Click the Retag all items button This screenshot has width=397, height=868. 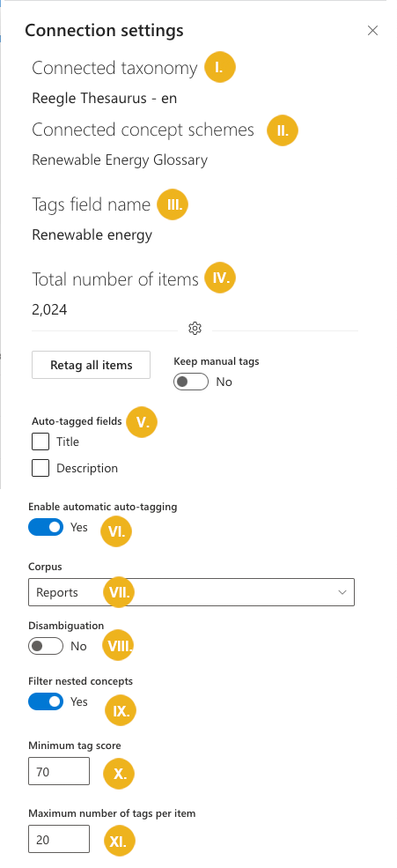point(92,365)
